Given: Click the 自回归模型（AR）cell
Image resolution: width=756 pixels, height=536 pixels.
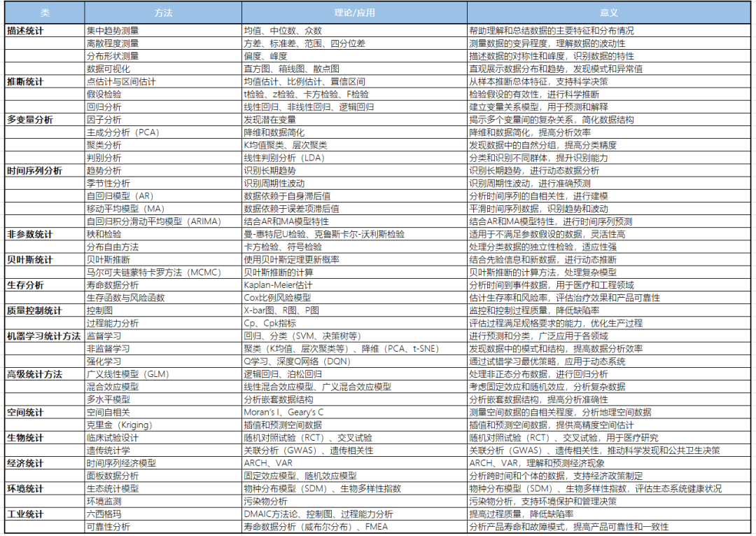Looking at the screenshot, I should pos(163,196).
